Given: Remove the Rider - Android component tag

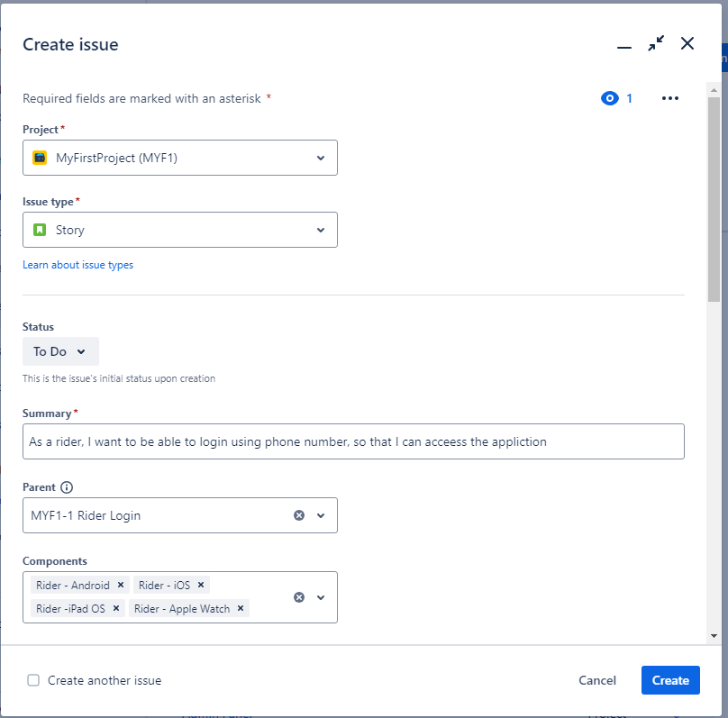Looking at the screenshot, I should [121, 585].
